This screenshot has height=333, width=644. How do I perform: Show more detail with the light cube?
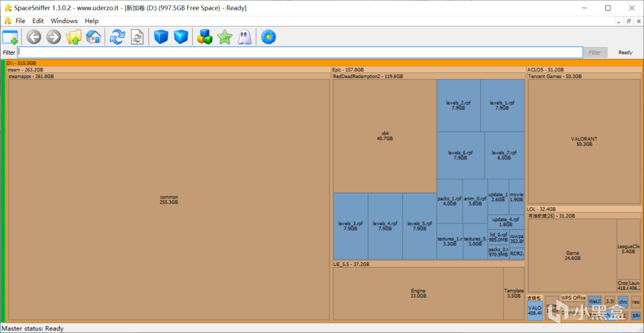[181, 37]
